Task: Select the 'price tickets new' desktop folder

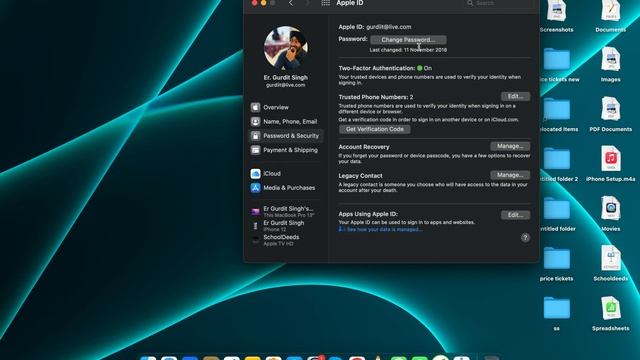Action: 557,65
